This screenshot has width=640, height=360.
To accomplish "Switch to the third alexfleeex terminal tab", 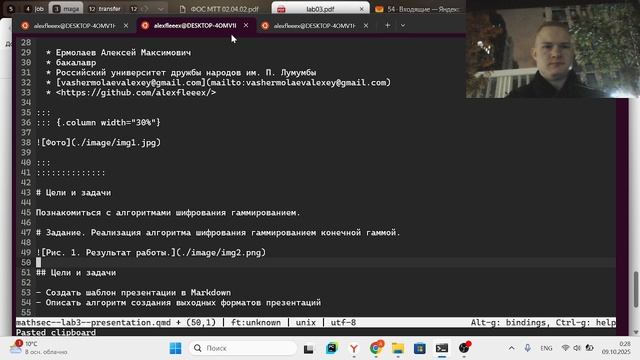I will tap(314, 26).
